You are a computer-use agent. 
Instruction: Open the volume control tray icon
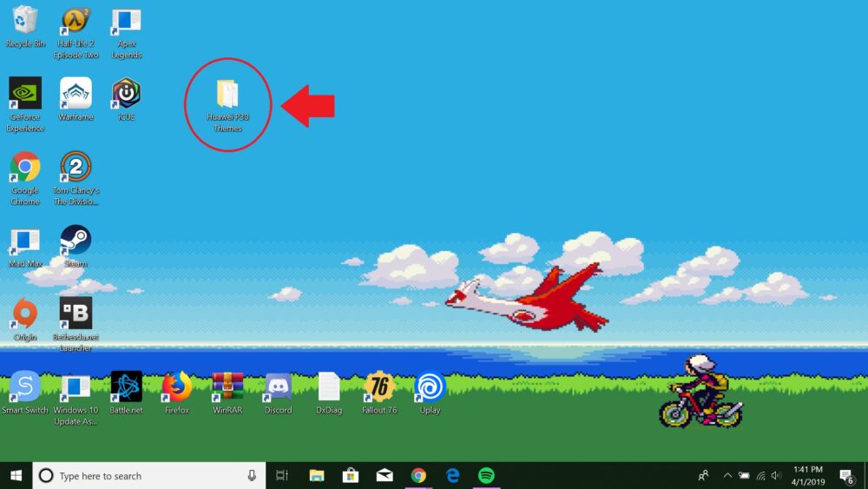pos(777,476)
